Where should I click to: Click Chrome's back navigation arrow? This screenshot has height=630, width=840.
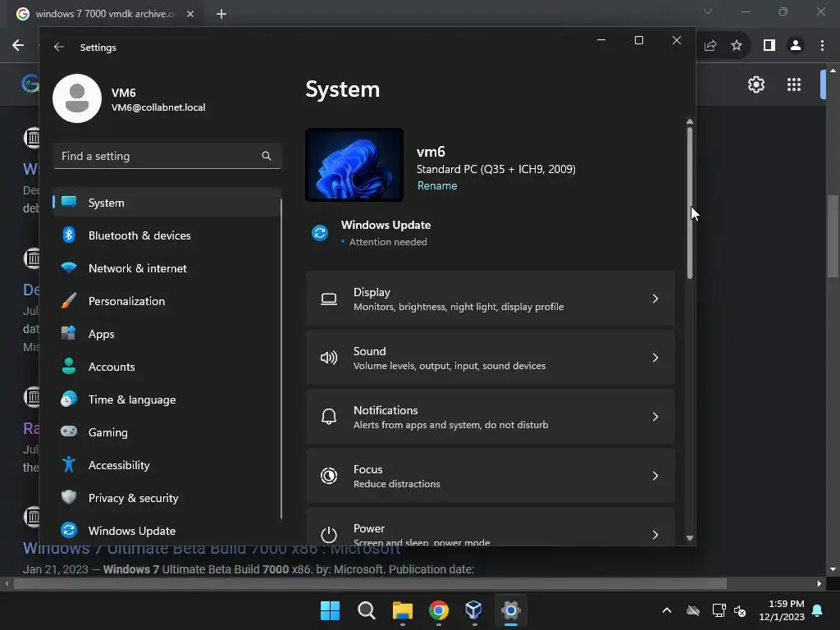(18, 45)
